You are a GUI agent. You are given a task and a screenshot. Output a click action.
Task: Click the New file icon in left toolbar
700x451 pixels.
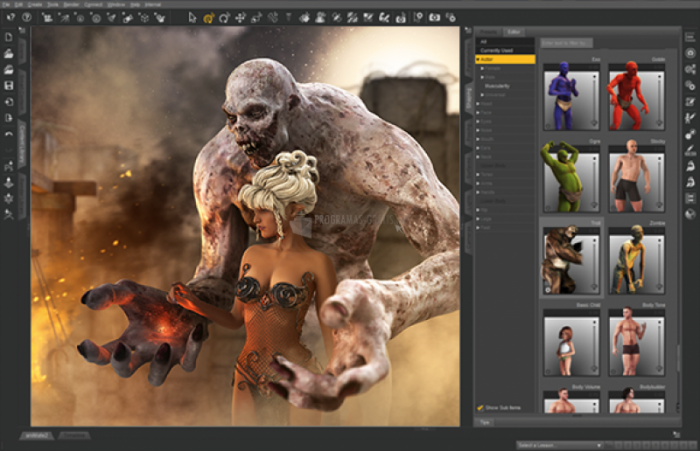9,37
